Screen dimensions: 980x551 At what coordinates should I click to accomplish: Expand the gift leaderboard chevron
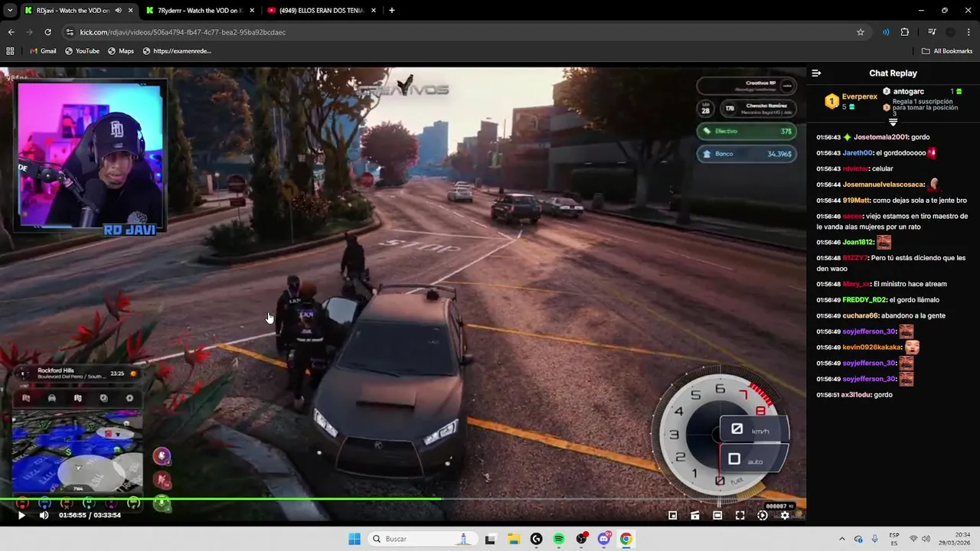(893, 122)
